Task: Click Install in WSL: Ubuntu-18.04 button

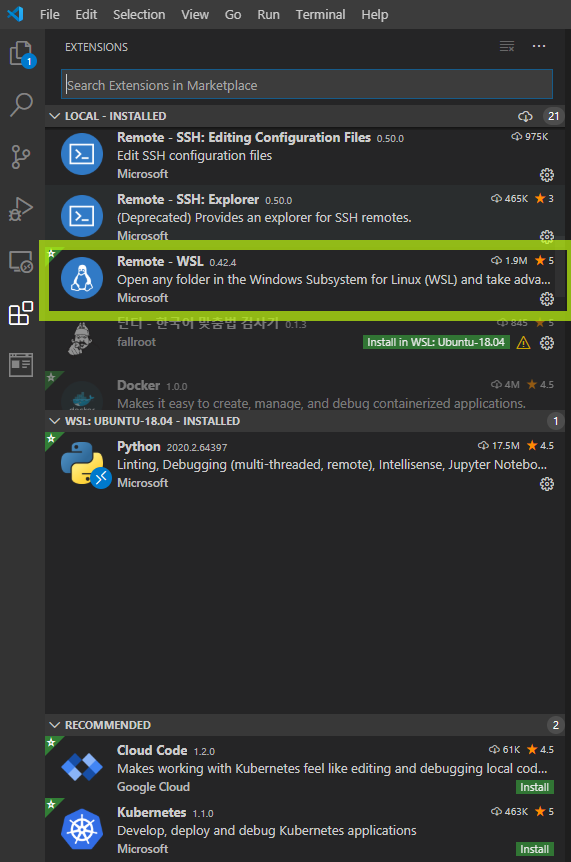Action: point(436,342)
